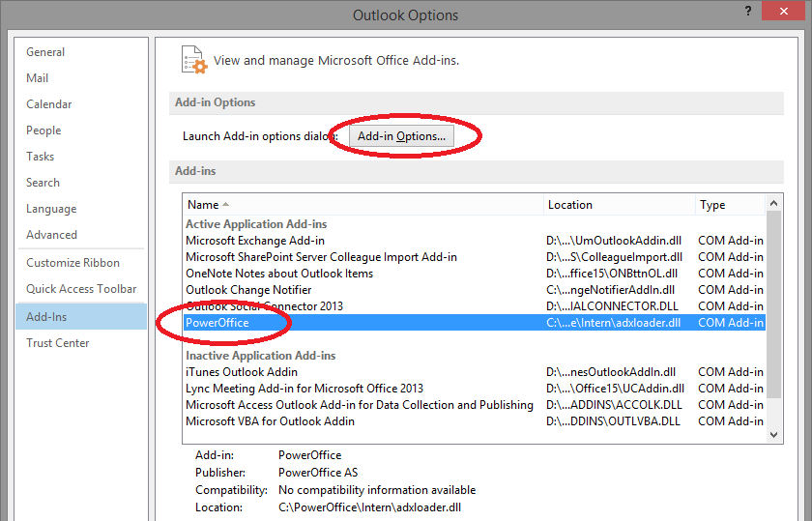
Task: Select Outlook Social Connector 2013 add-in
Action: pos(474,306)
